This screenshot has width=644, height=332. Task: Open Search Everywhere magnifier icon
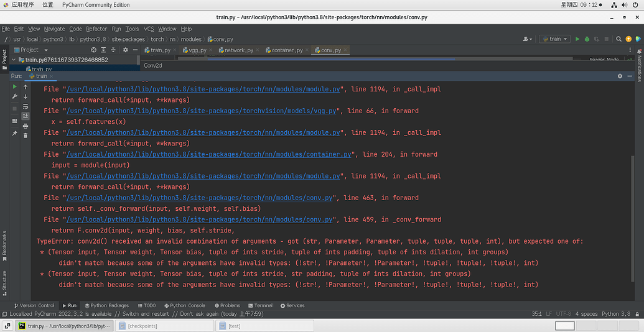click(619, 39)
